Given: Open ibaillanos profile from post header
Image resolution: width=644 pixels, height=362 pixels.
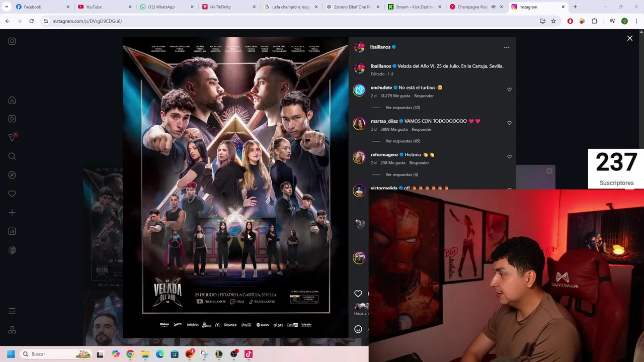Looking at the screenshot, I should 380,47.
